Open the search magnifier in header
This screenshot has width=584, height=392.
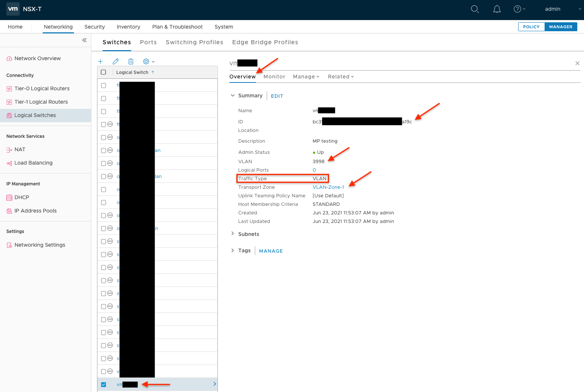point(475,9)
